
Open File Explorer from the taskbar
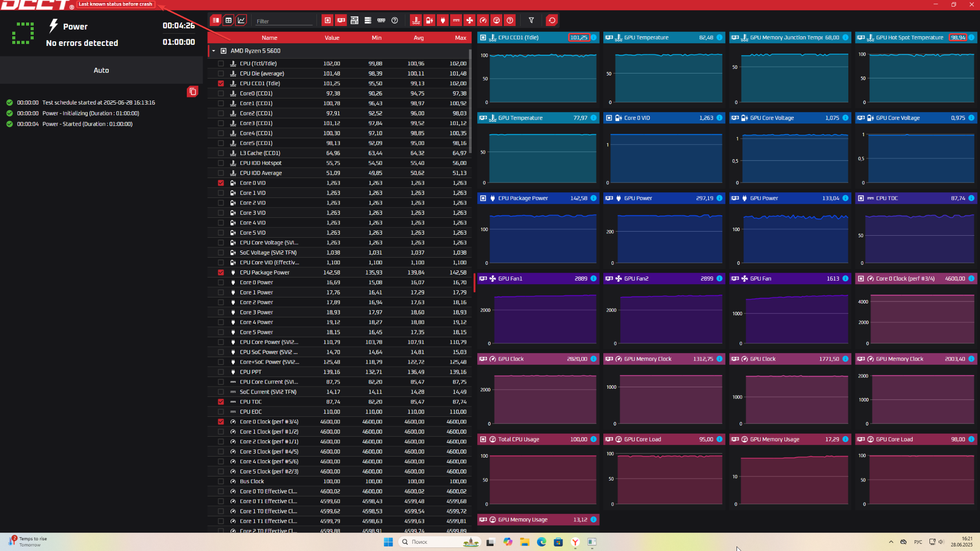(x=524, y=542)
